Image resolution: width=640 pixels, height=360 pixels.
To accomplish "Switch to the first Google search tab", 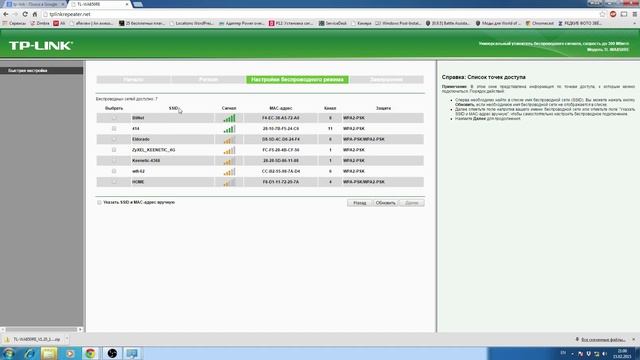I will [x=34, y=4].
